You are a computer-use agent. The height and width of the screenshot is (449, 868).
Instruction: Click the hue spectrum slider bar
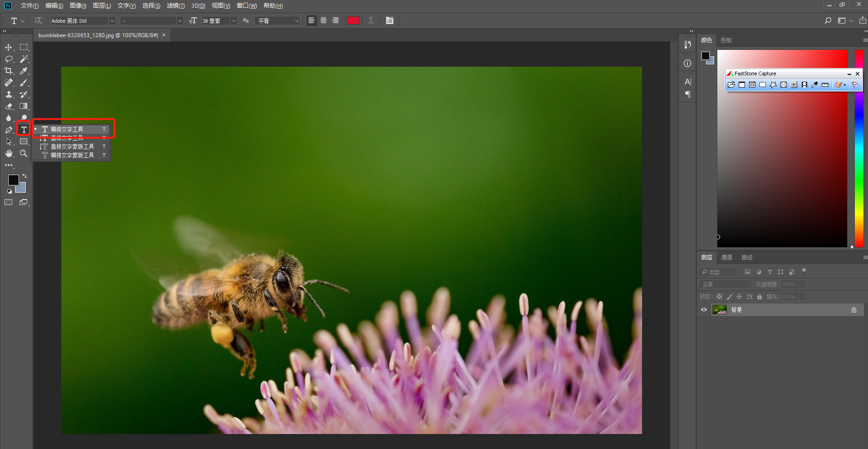pos(859,148)
